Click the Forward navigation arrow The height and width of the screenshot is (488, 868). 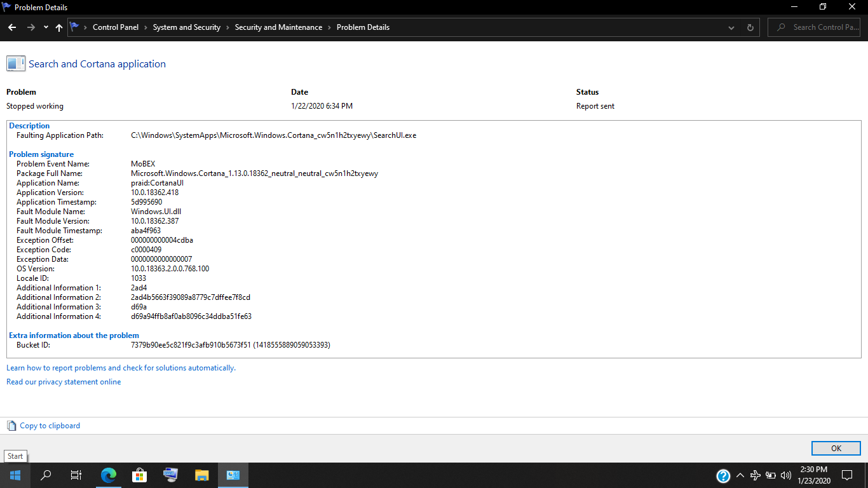[31, 27]
